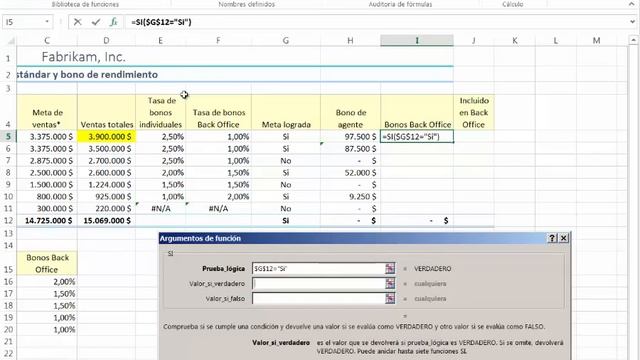The height and width of the screenshot is (360, 640).
Task: Click the #N/A cell in column E
Action: pos(160,209)
